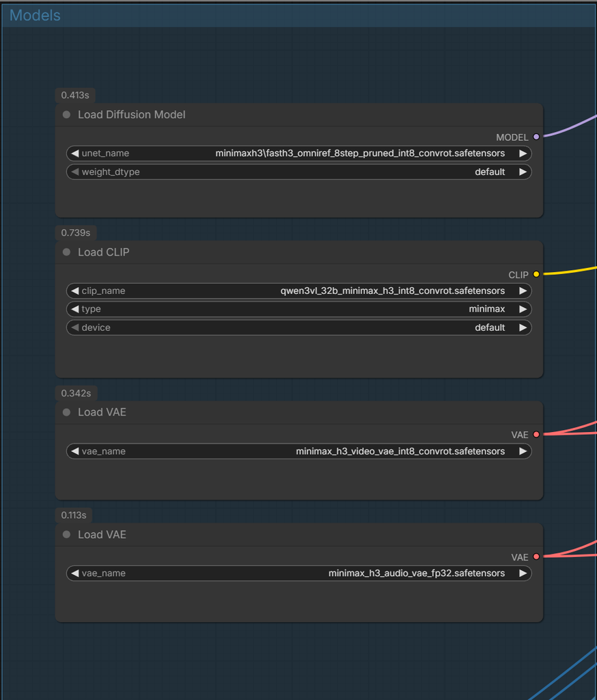The height and width of the screenshot is (700, 597).
Task: Open the weight_dtype dropdown showing default
Action: pyautogui.click(x=299, y=172)
